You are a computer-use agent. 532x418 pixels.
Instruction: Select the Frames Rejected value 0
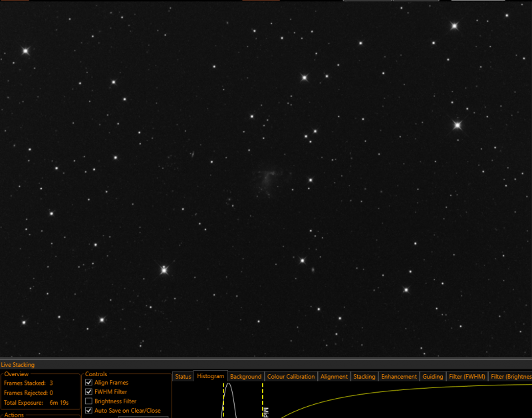(x=51, y=393)
